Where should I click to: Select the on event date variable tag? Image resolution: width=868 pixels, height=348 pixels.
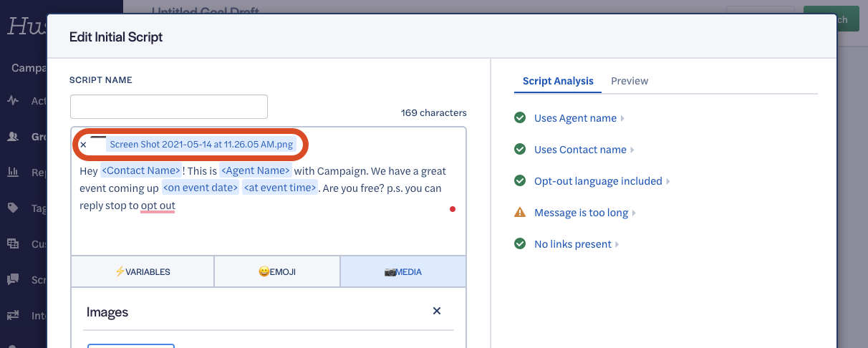pyautogui.click(x=201, y=188)
